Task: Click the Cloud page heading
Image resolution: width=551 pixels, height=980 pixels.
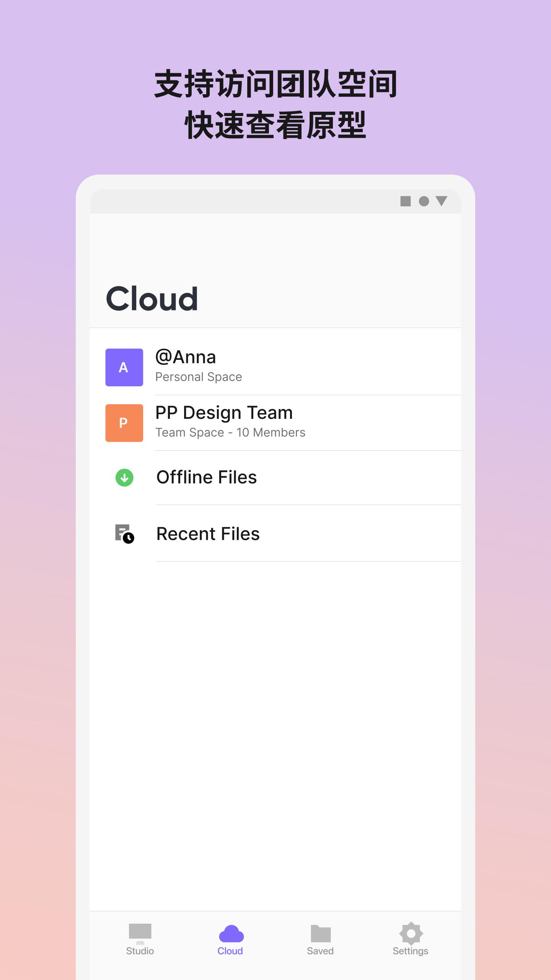Action: [x=152, y=299]
